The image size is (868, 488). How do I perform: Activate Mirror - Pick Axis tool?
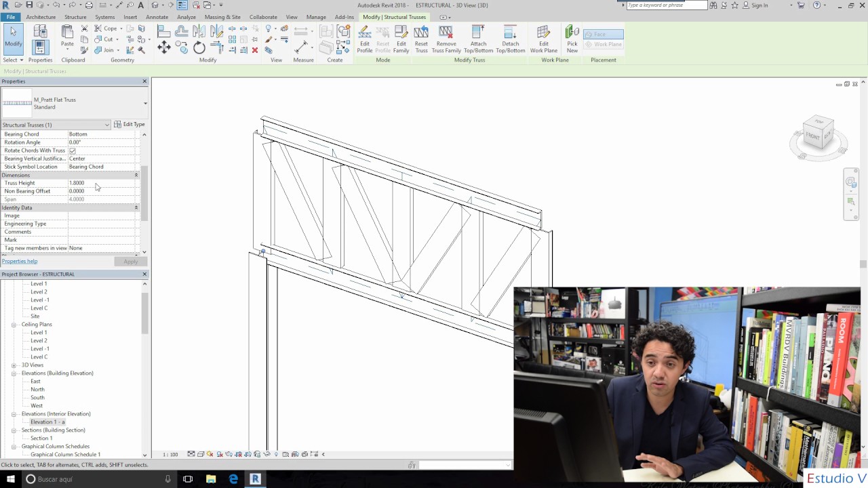199,31
